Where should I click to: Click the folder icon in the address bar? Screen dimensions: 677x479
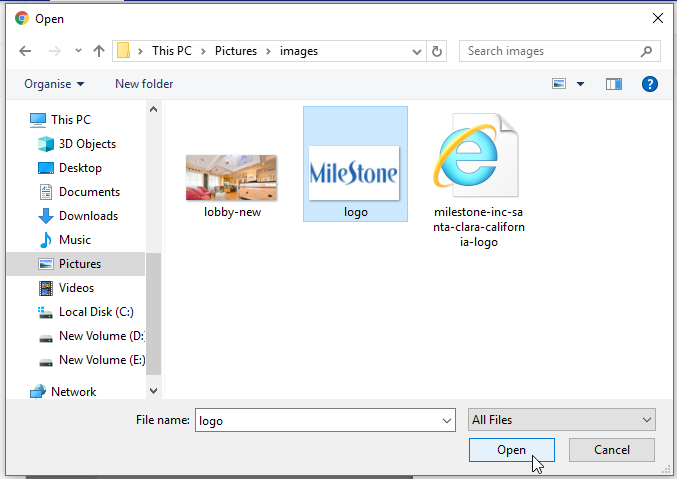pyautogui.click(x=123, y=51)
